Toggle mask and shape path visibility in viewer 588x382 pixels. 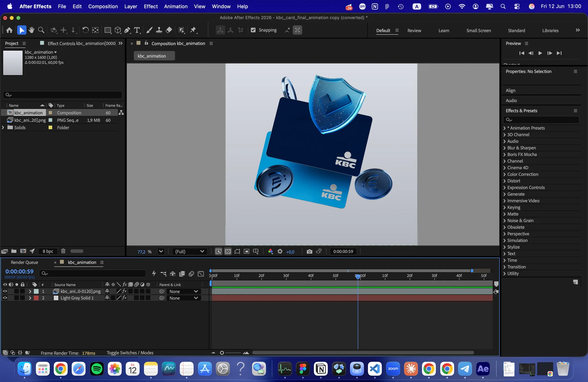(x=237, y=251)
